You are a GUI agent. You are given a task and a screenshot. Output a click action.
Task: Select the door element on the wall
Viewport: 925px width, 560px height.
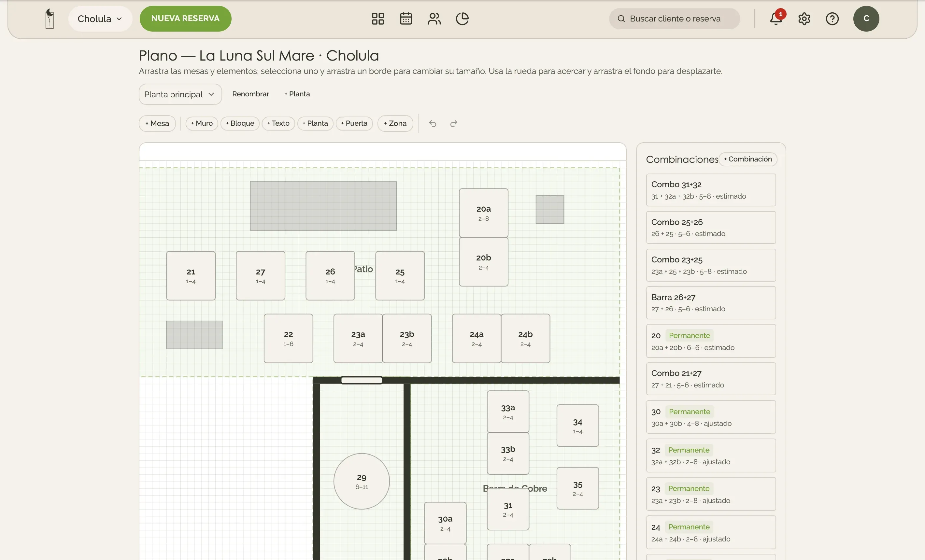(x=362, y=380)
